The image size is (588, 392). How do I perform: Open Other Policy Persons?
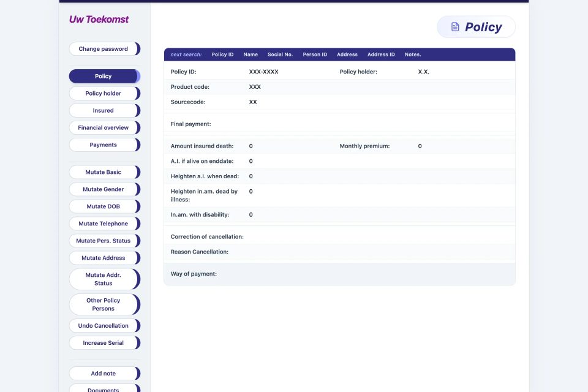point(104,304)
